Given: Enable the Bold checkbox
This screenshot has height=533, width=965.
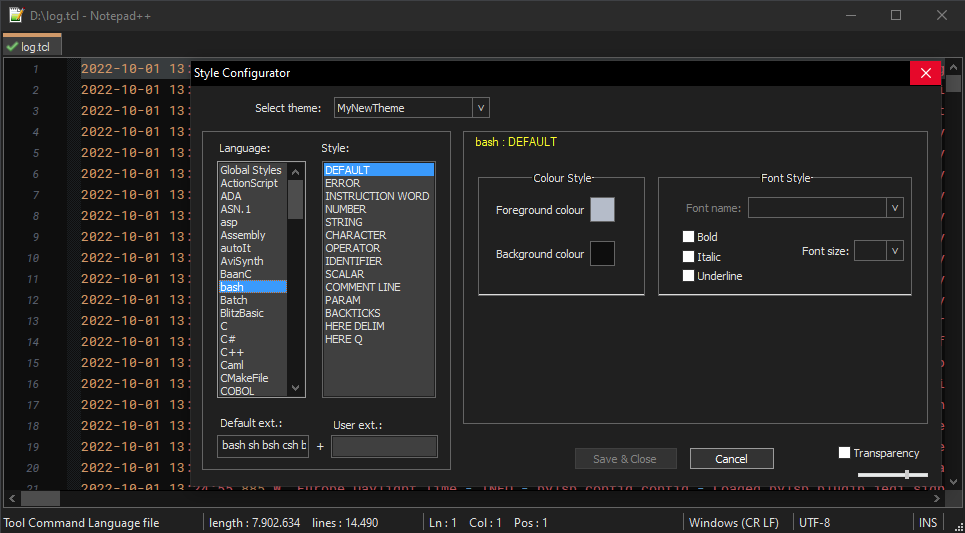Looking at the screenshot, I should pyautogui.click(x=689, y=237).
